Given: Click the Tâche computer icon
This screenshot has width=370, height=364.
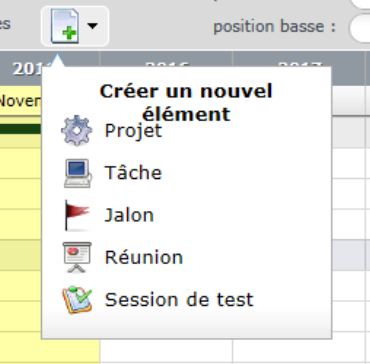Looking at the screenshot, I should (77, 173).
